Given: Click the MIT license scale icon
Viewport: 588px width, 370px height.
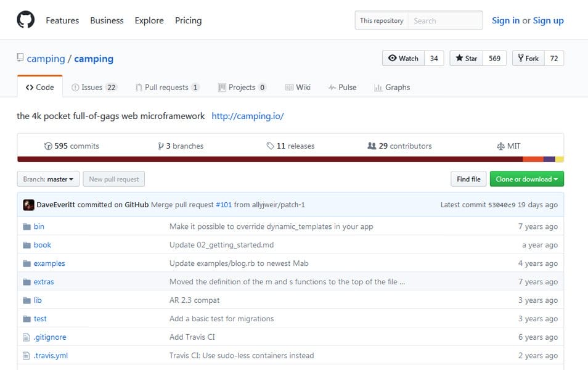Looking at the screenshot, I should tap(500, 146).
